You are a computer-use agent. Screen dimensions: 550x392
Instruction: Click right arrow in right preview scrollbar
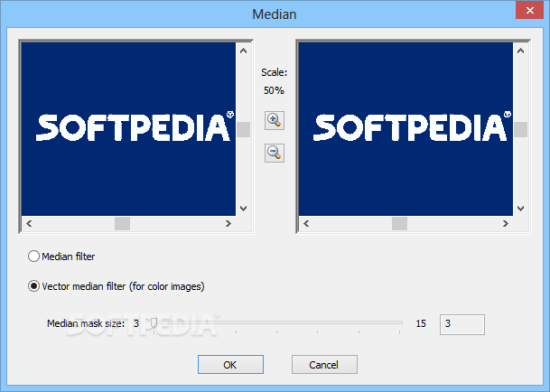pos(506,224)
